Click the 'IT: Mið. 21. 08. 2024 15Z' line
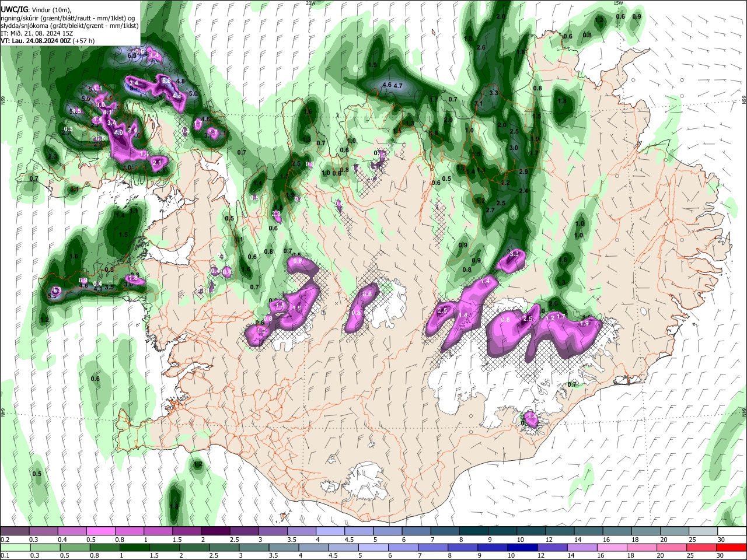 (37, 33)
